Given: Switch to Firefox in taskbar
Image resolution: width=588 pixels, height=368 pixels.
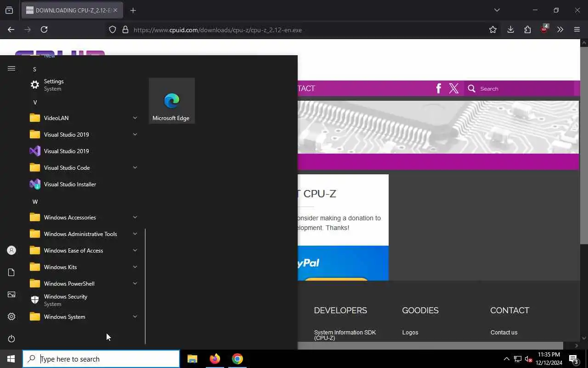Looking at the screenshot, I should click(x=215, y=359).
